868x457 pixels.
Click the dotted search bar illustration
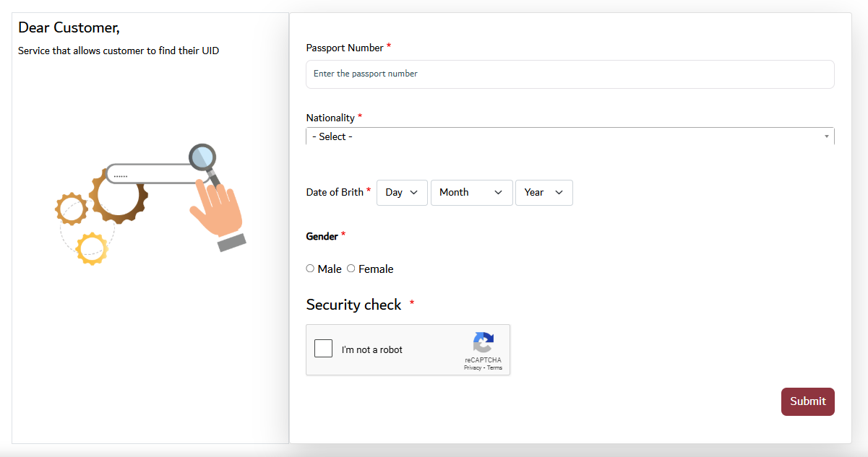coord(148,174)
